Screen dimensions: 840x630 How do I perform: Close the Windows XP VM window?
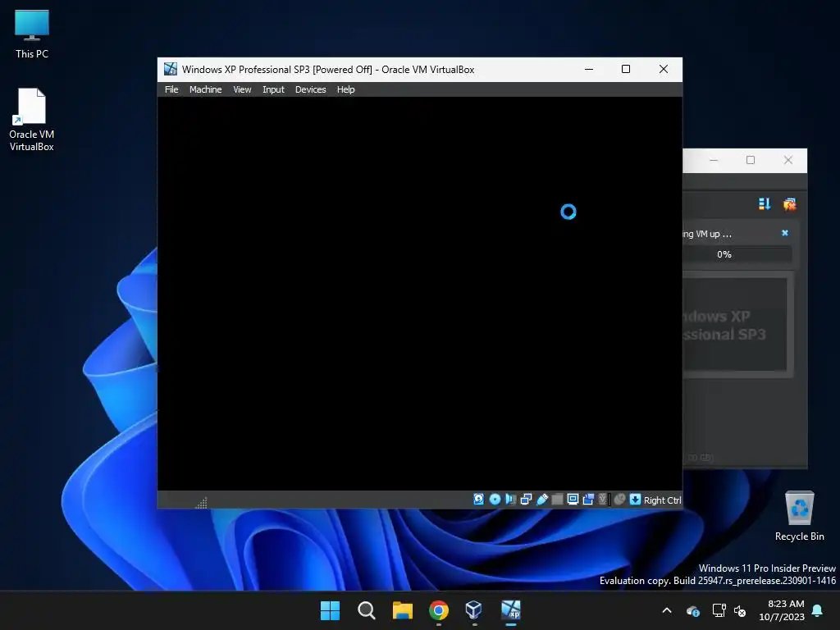pyautogui.click(x=663, y=69)
